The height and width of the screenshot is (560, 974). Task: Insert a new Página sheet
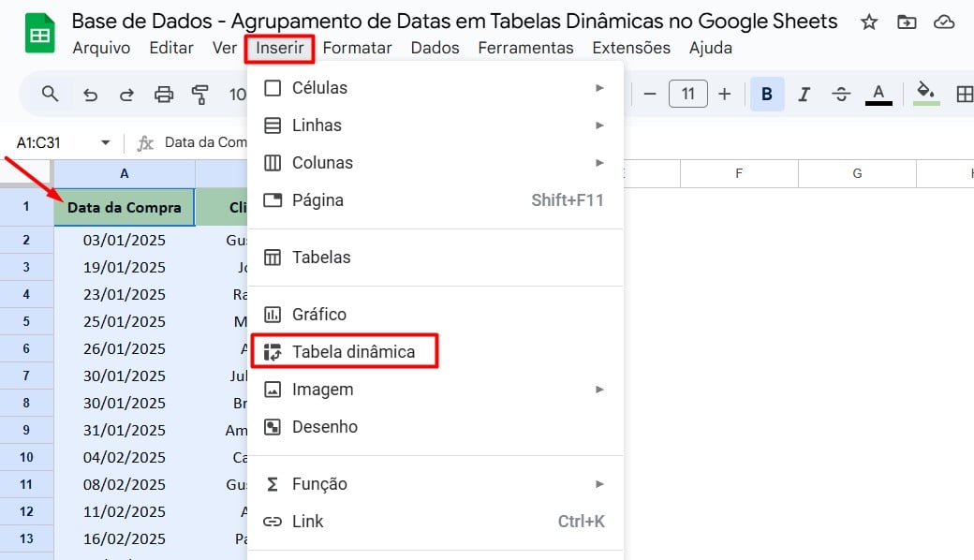(x=435, y=199)
